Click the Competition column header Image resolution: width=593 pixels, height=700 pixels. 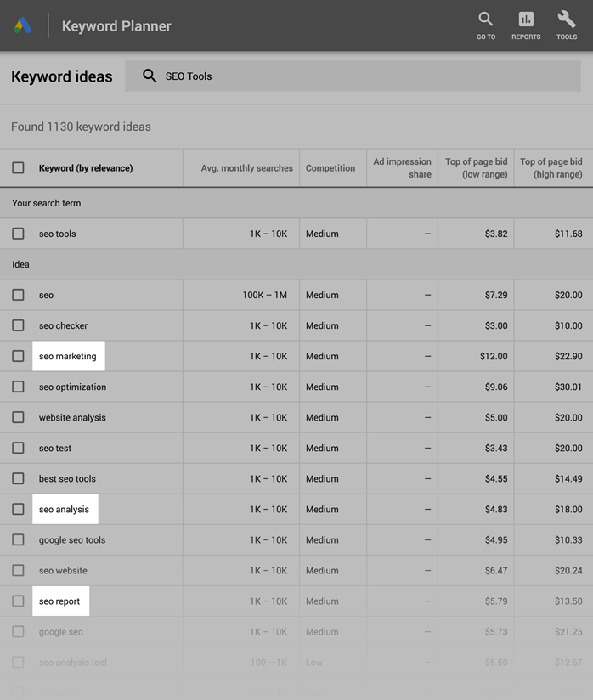point(330,168)
